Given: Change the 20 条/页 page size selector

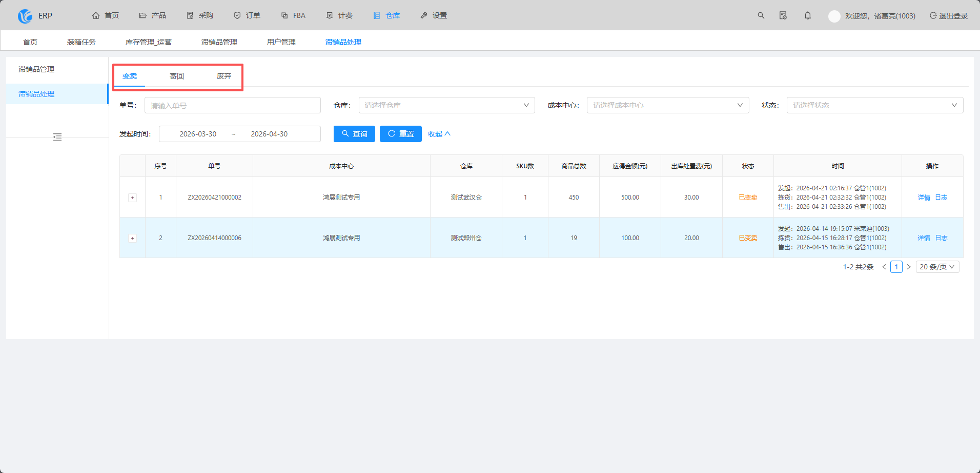Looking at the screenshot, I should tap(937, 267).
